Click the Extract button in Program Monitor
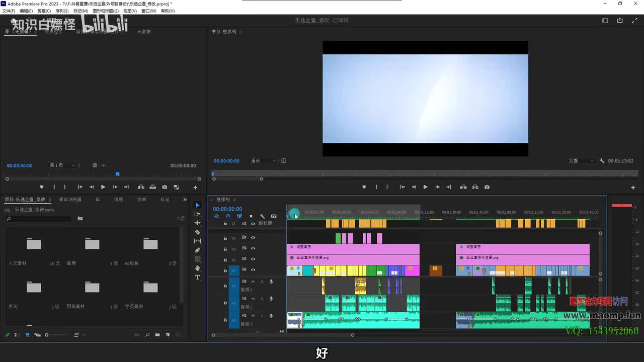Screen dimensions: 644x362 475,187
